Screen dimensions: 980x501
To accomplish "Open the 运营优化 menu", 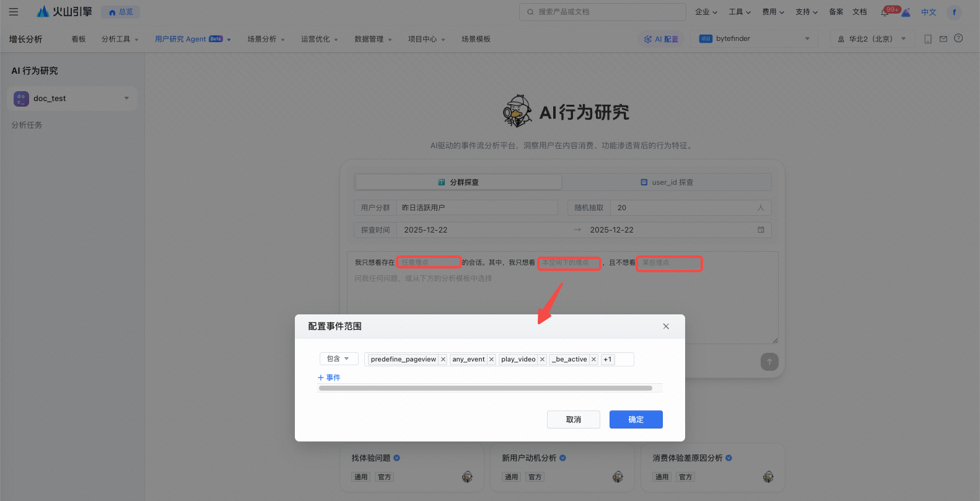I will [x=320, y=39].
